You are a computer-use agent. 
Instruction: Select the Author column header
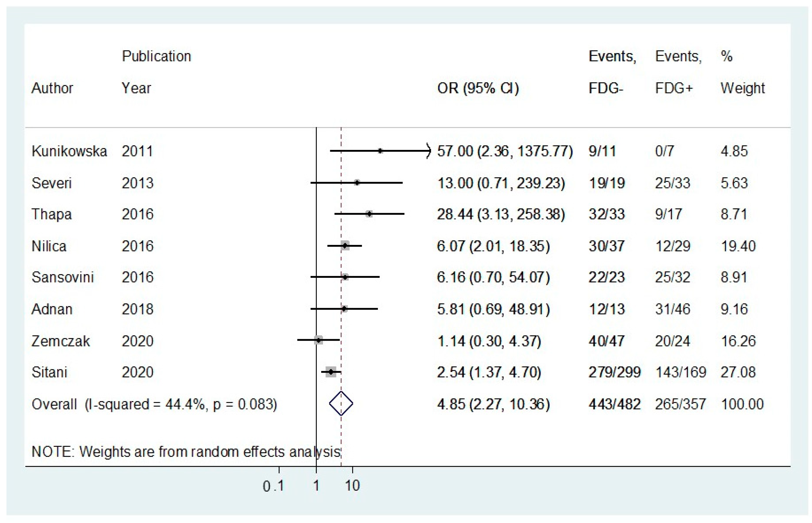[x=52, y=88]
